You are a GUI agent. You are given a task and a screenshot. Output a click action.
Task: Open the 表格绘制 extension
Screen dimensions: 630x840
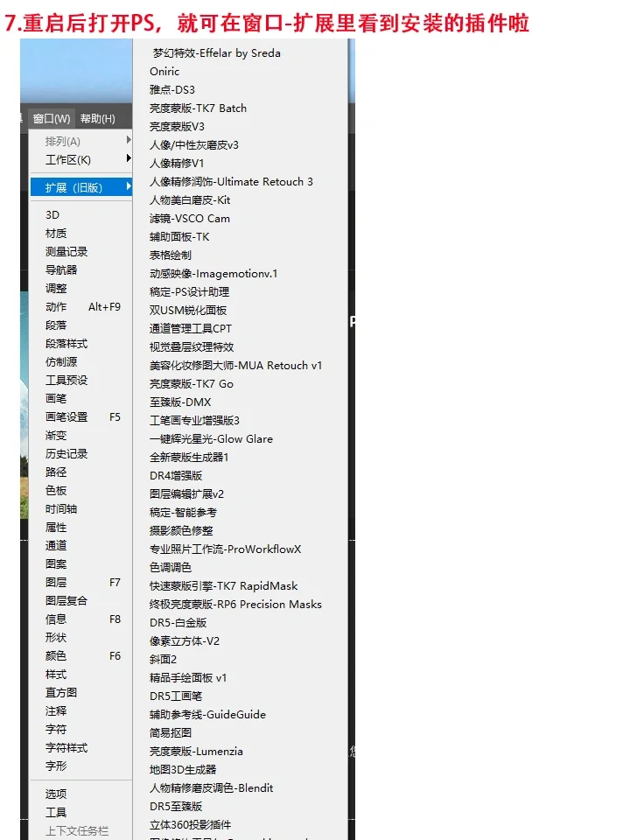171,255
